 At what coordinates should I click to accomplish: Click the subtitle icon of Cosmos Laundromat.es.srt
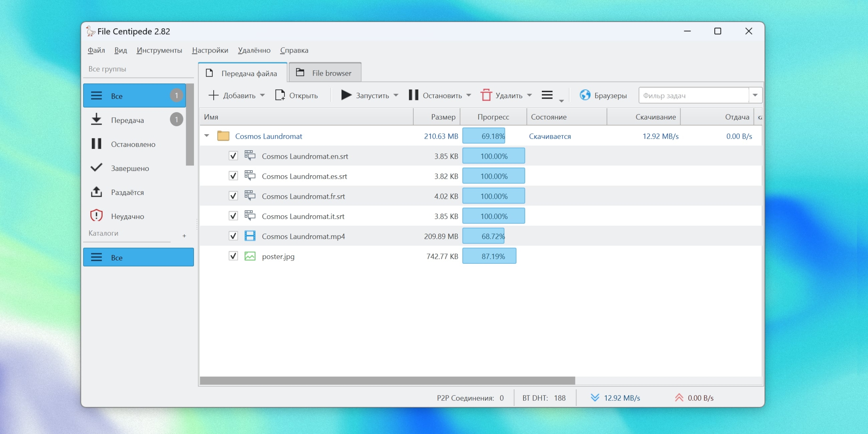tap(250, 176)
